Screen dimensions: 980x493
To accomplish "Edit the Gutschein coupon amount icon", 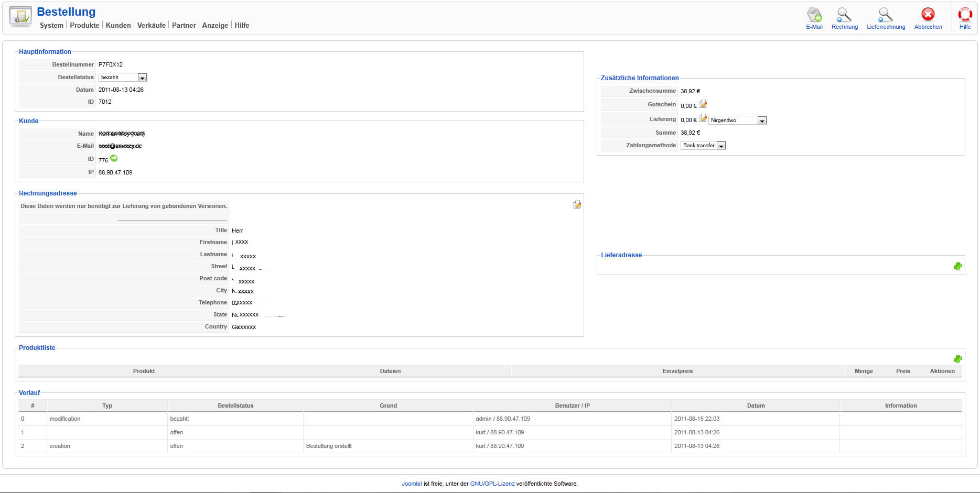I will (x=703, y=104).
